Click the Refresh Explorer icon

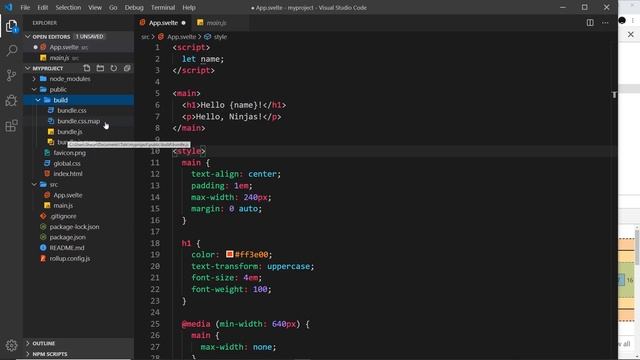113,68
